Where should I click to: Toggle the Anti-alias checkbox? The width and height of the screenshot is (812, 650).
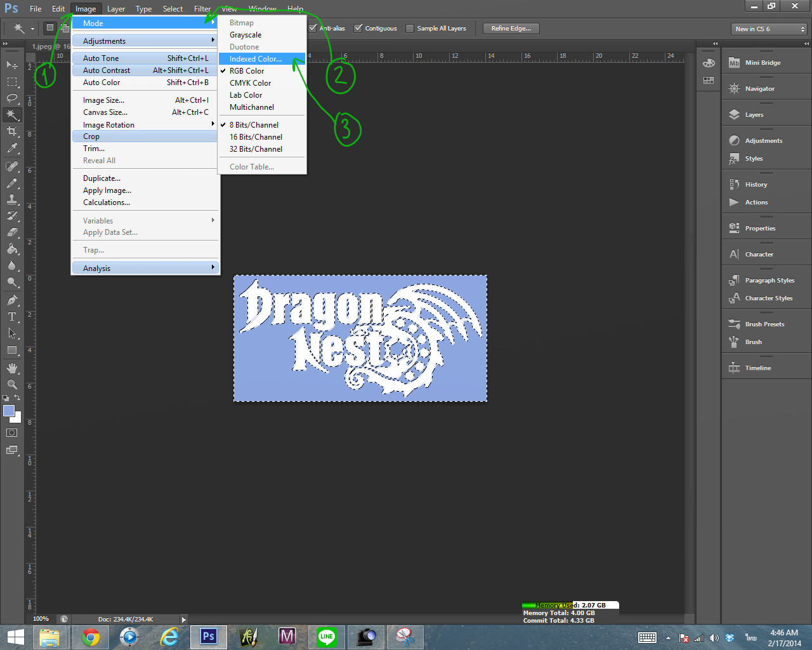tap(313, 28)
